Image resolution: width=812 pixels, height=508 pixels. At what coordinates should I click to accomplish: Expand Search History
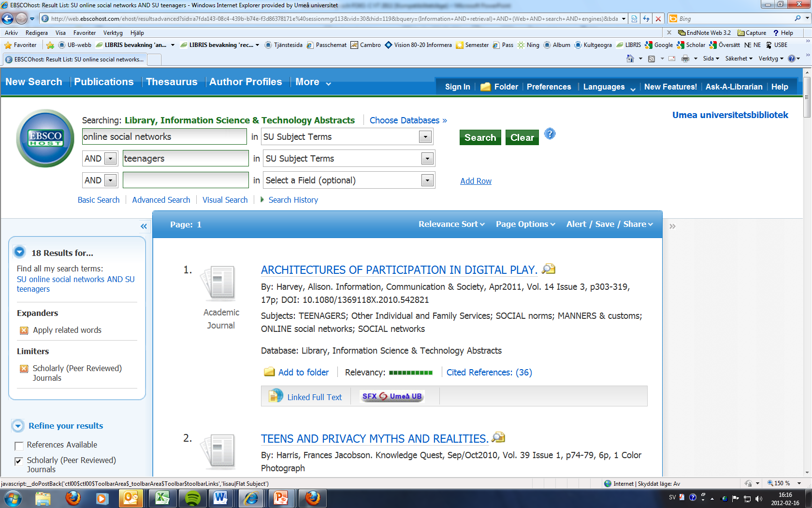(x=289, y=200)
